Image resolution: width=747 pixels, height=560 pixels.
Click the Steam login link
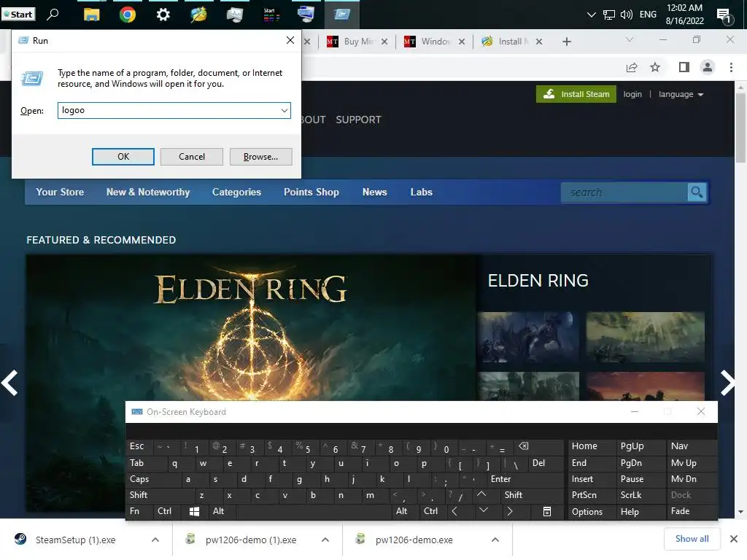click(632, 94)
